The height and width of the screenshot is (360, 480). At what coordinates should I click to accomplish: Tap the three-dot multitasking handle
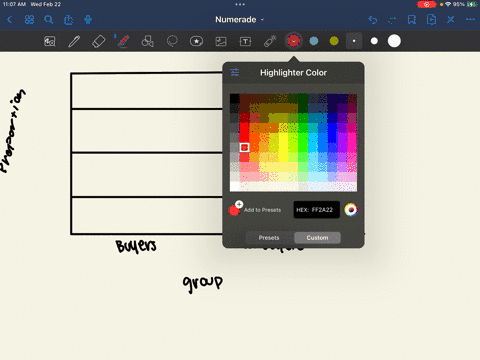click(x=240, y=4)
